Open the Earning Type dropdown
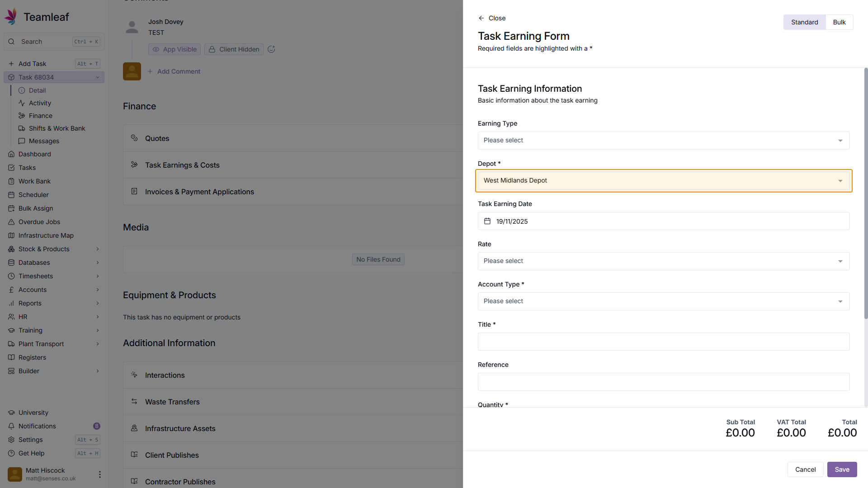868x488 pixels. tap(663, 141)
